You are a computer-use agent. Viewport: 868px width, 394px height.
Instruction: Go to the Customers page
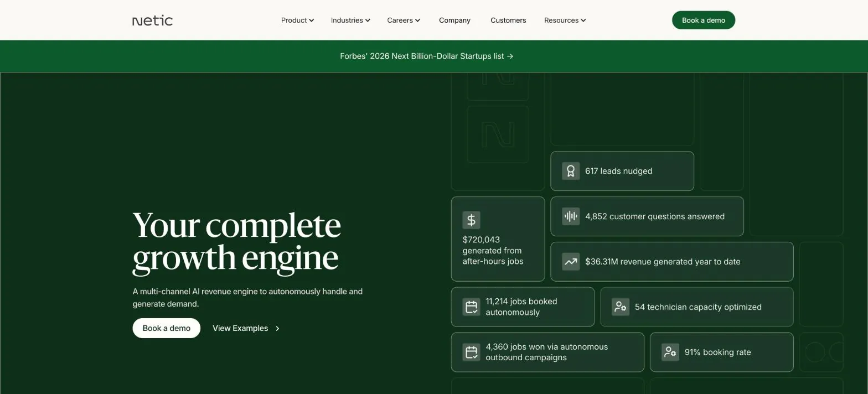click(x=508, y=20)
